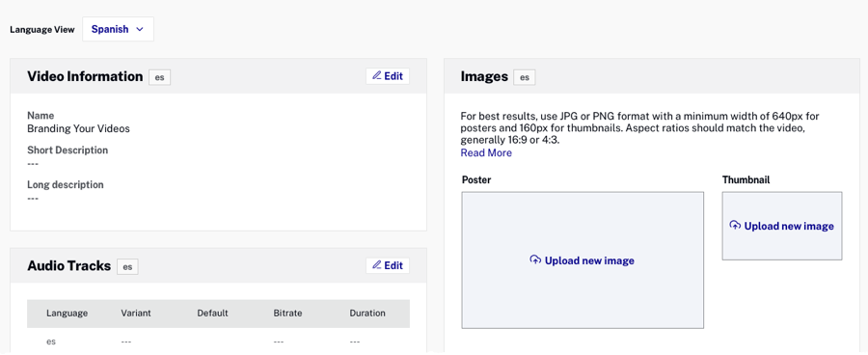Screen dimensions: 868x355
Task: Click Upload new image text for Poster
Action: (589, 260)
